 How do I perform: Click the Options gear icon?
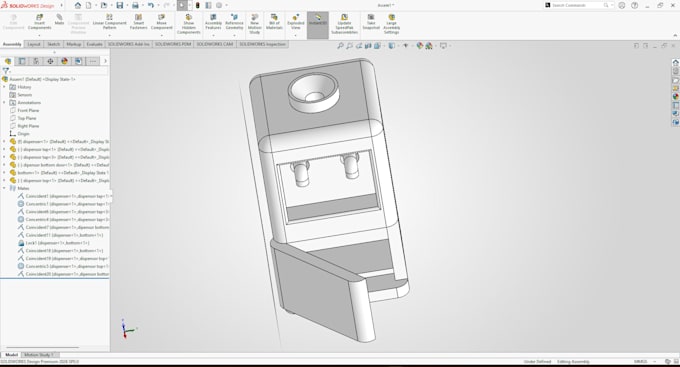coord(219,5)
